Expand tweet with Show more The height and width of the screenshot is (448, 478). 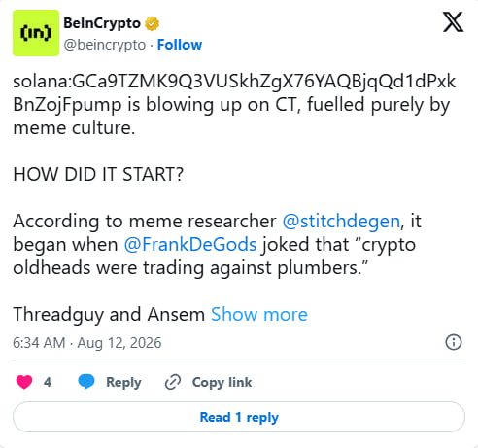point(259,315)
